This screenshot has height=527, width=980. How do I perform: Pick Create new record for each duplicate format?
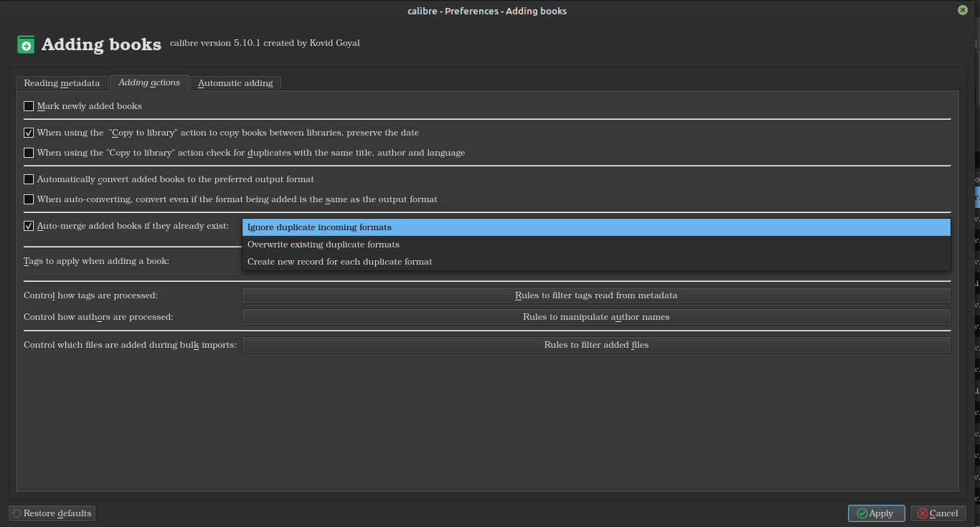(x=596, y=262)
